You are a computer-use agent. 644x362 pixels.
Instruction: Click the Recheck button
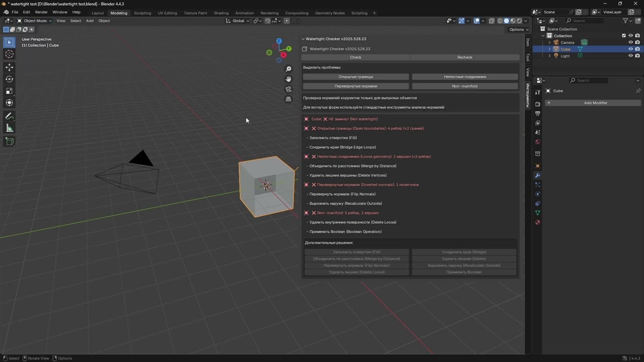pos(464,57)
